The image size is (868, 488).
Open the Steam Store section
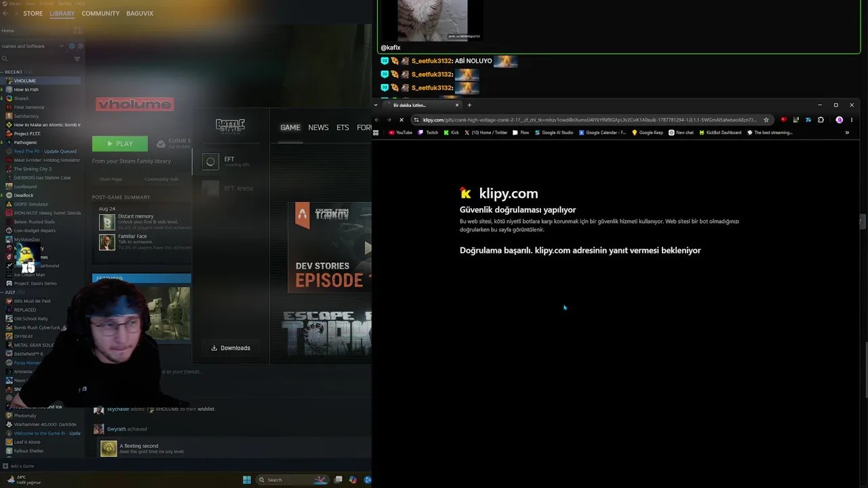click(33, 14)
